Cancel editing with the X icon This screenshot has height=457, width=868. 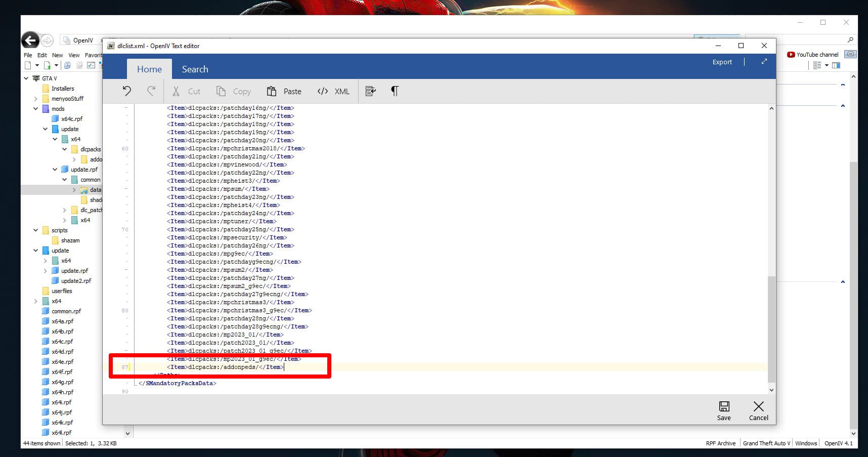pos(758,410)
